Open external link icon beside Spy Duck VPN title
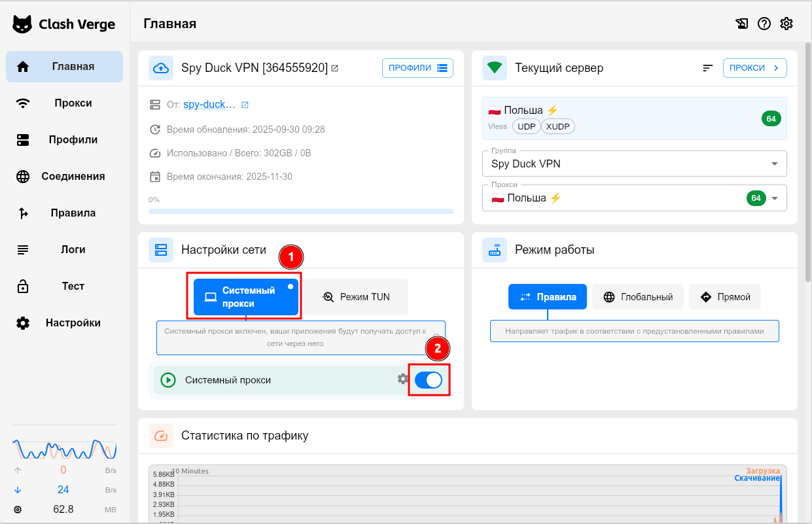The width and height of the screenshot is (812, 524). [x=334, y=68]
